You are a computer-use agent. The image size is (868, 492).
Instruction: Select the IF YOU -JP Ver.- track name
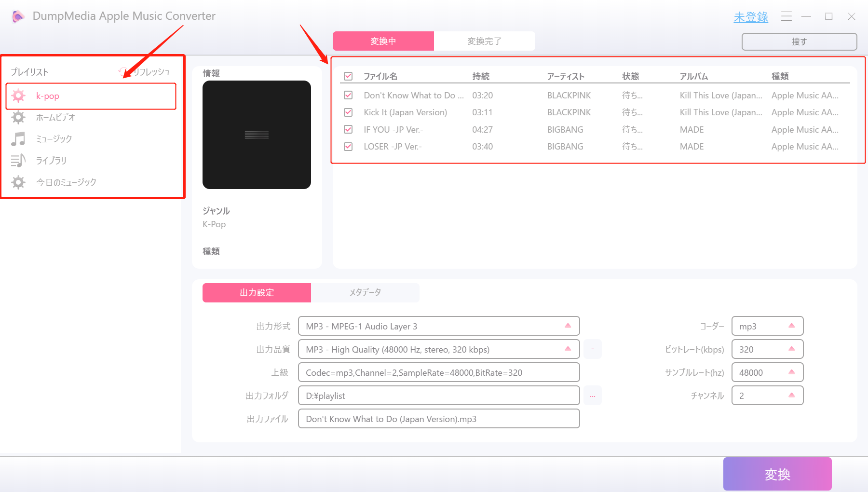click(393, 130)
